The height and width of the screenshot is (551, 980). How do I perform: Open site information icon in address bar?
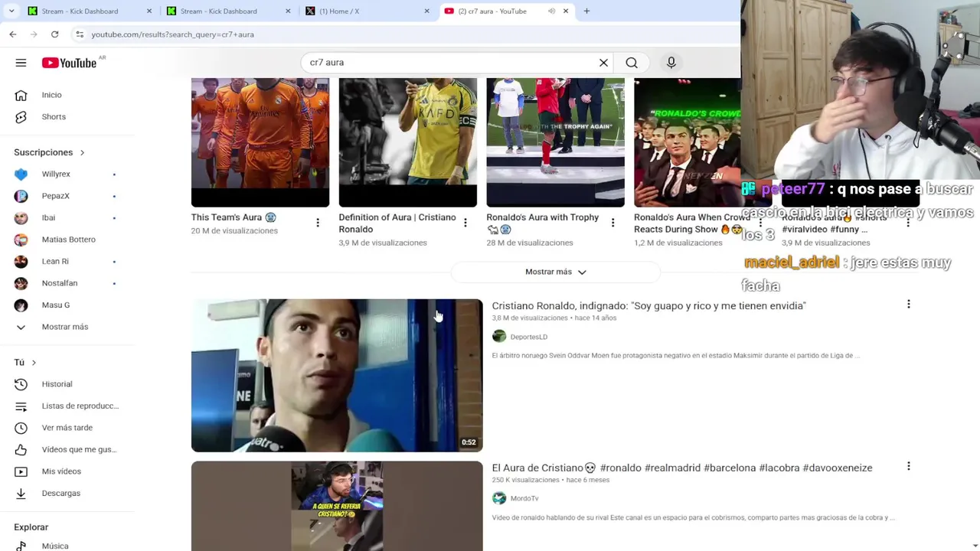click(x=80, y=34)
